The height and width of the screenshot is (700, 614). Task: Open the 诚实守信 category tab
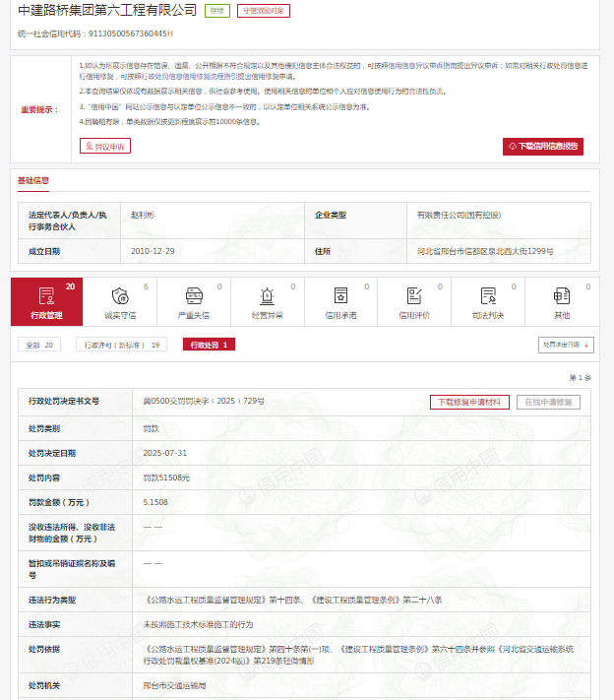click(120, 301)
